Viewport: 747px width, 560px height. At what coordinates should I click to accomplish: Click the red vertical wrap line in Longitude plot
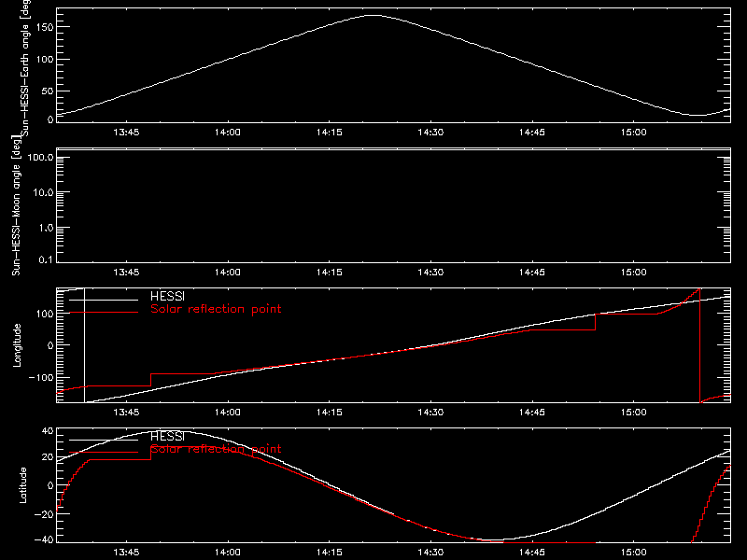(699, 345)
